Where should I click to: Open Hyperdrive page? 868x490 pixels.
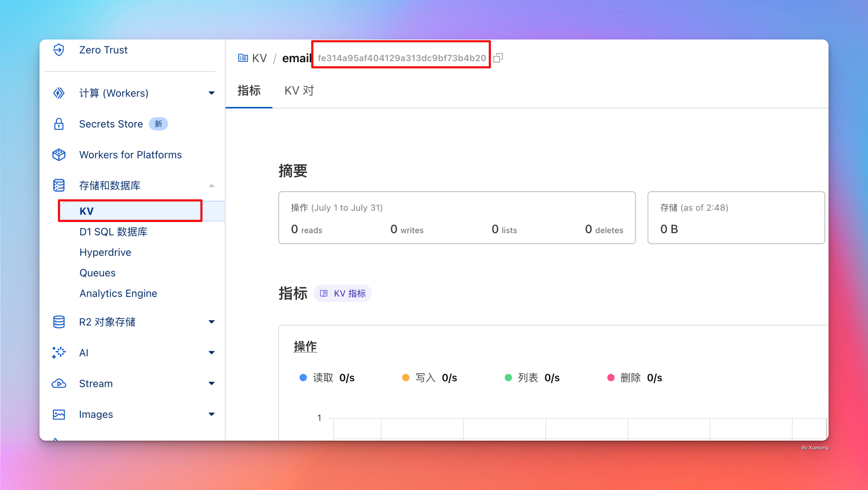pos(105,252)
